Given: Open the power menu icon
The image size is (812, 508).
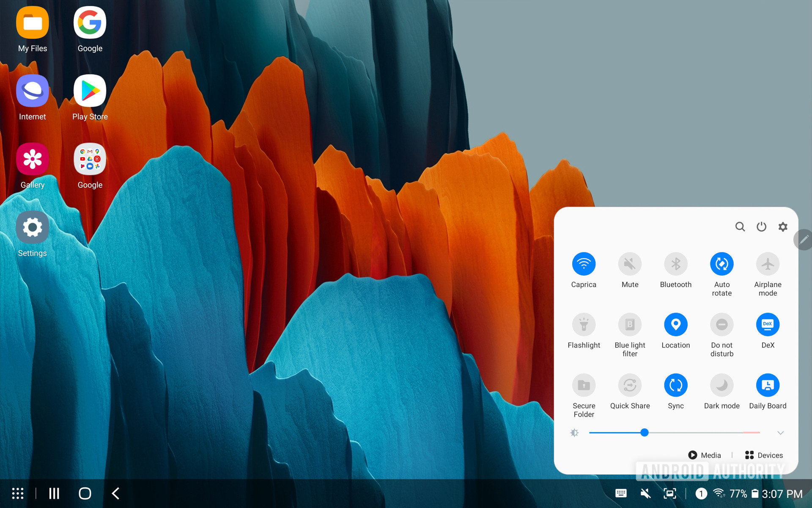Looking at the screenshot, I should (x=761, y=227).
